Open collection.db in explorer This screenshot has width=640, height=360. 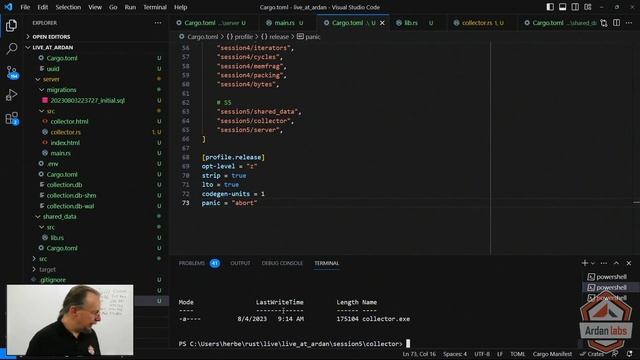[64, 185]
